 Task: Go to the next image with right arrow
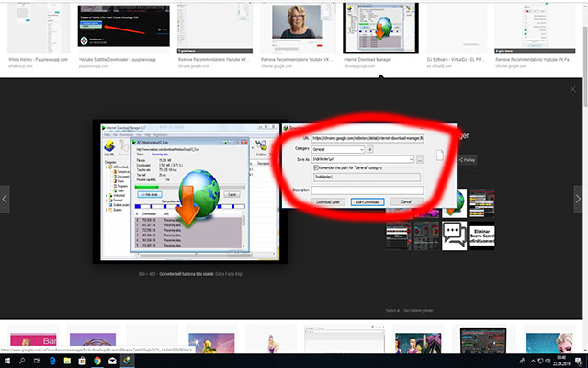(x=579, y=197)
